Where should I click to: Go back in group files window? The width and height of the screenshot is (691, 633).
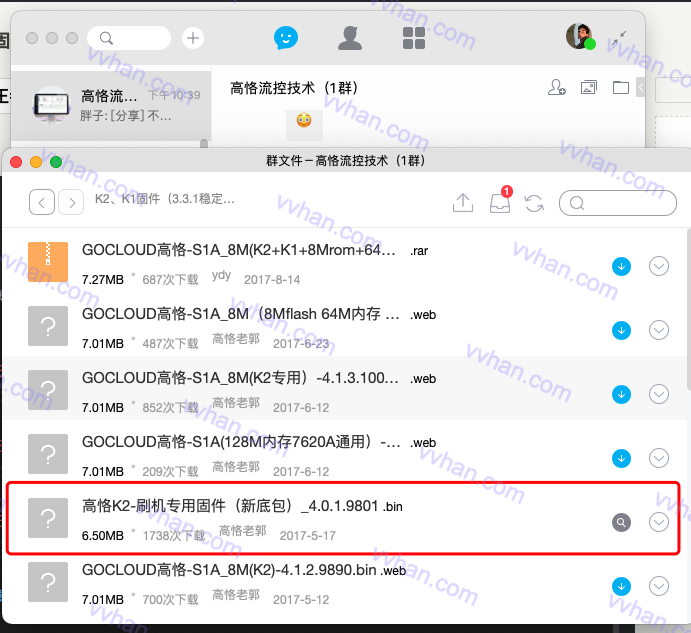pos(42,202)
